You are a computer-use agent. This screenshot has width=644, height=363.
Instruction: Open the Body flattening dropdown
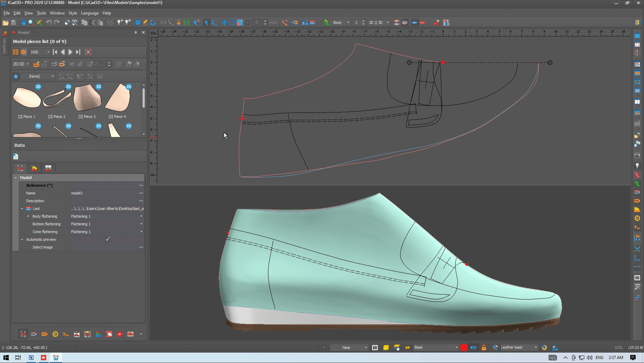coord(141,216)
